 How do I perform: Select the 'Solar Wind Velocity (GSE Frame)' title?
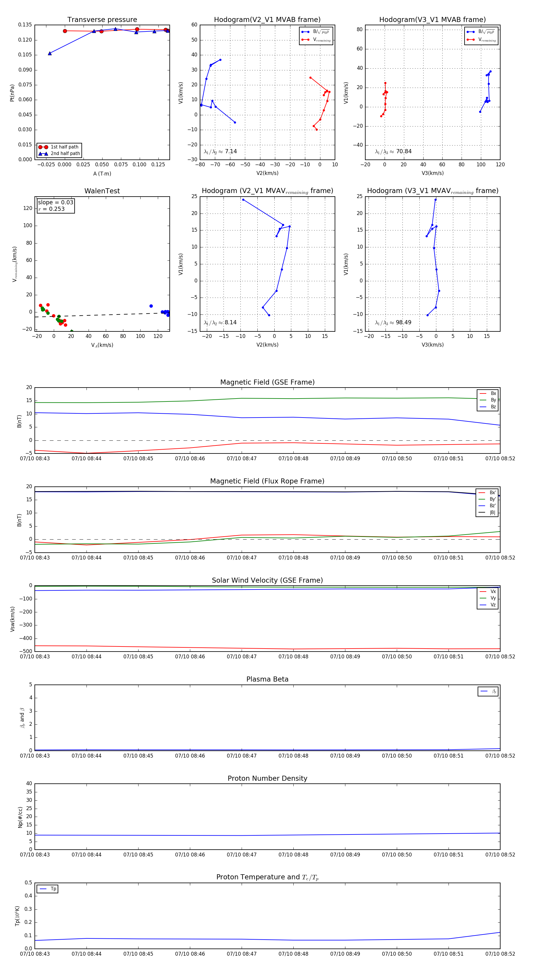point(267,580)
